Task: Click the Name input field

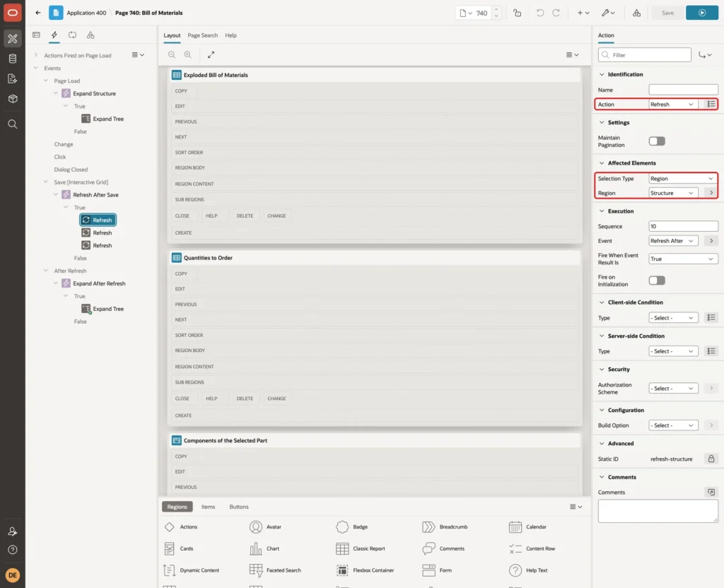Action: click(683, 90)
